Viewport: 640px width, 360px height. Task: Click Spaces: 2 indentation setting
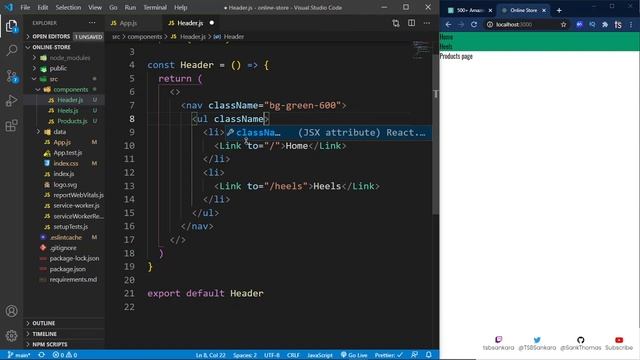[245, 355]
